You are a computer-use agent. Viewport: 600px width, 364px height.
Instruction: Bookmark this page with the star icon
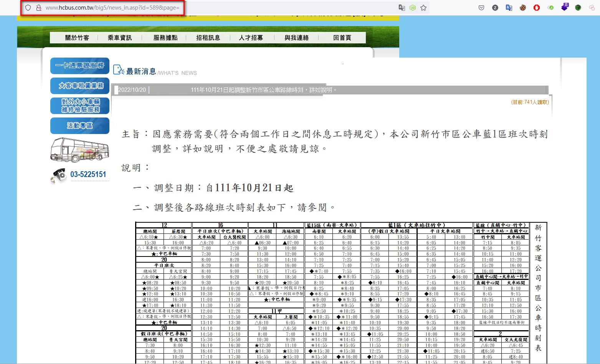423,8
